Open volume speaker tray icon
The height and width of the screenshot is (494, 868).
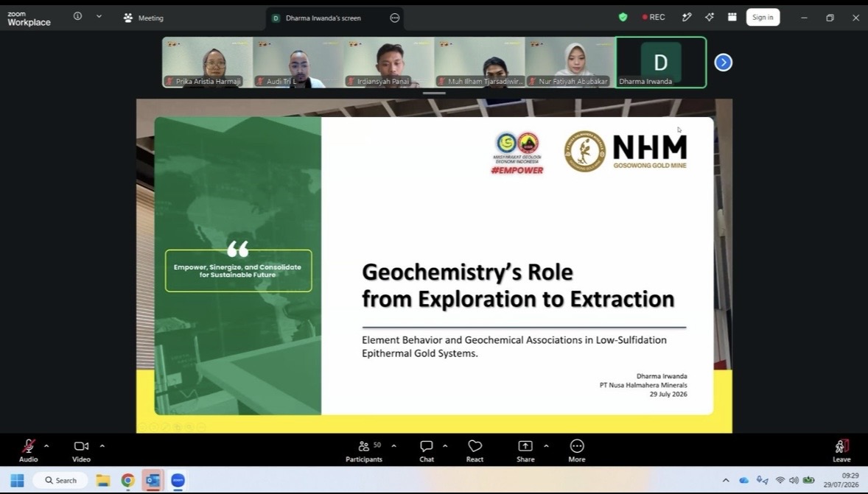(x=794, y=480)
